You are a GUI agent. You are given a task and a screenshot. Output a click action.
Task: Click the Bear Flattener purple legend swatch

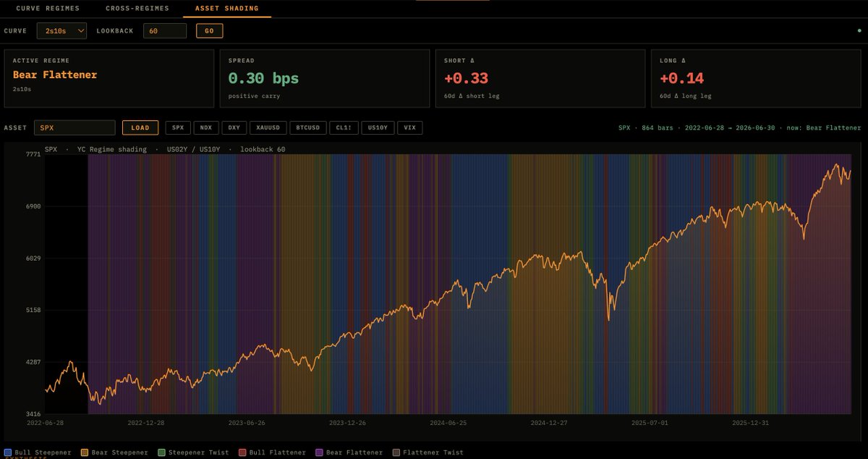[x=319, y=452]
